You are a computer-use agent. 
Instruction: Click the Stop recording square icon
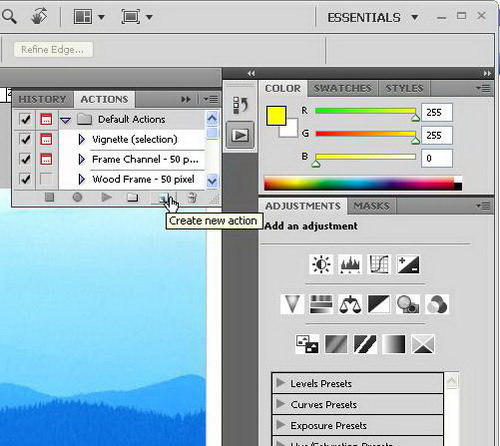49,197
